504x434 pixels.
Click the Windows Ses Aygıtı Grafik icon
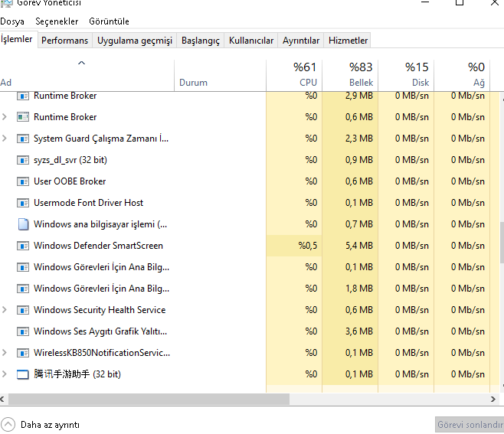pos(23,331)
